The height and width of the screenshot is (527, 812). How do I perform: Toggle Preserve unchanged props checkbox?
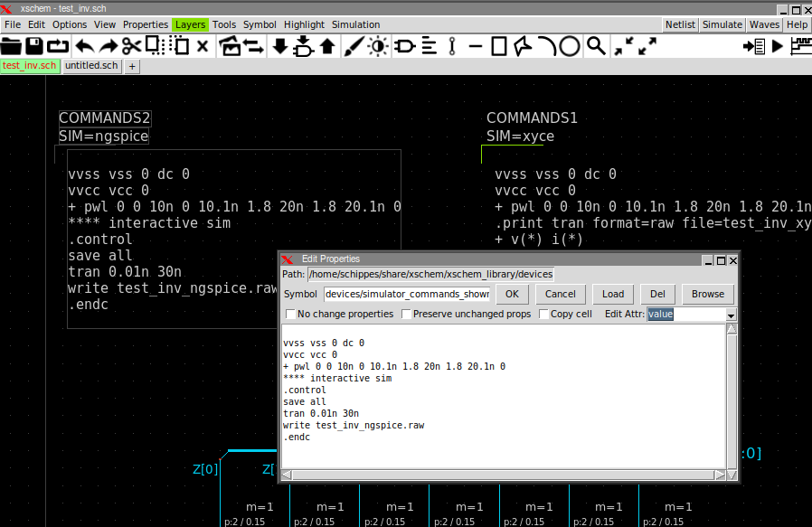[407, 315]
